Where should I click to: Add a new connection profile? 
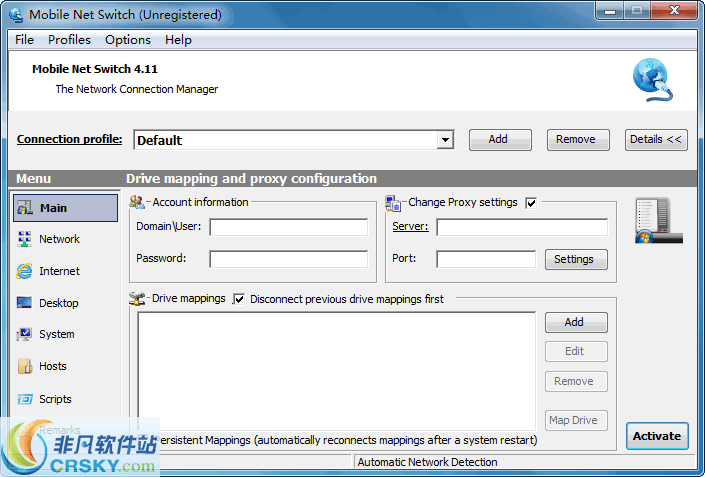click(x=500, y=140)
